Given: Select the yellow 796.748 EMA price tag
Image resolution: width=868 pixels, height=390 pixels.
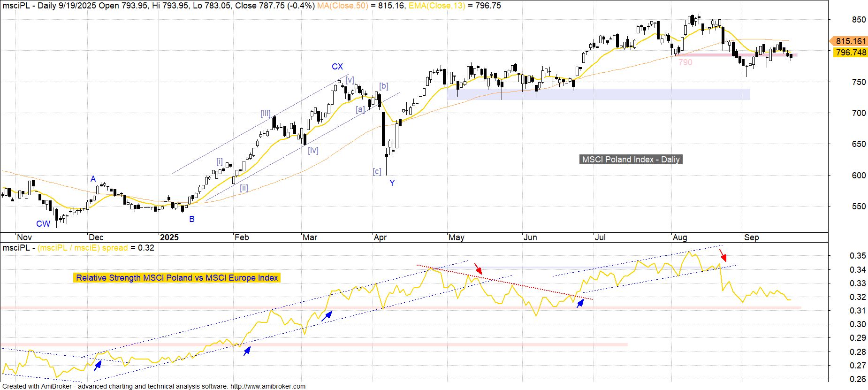Looking at the screenshot, I should click(850, 53).
